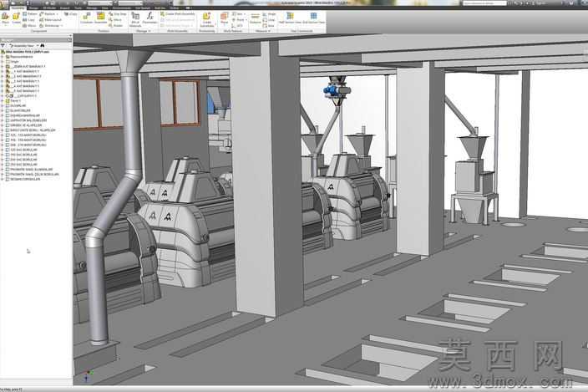This screenshot has width=588, height=392.
Task: Select the Replace component tool
Action: pyautogui.click(x=48, y=14)
